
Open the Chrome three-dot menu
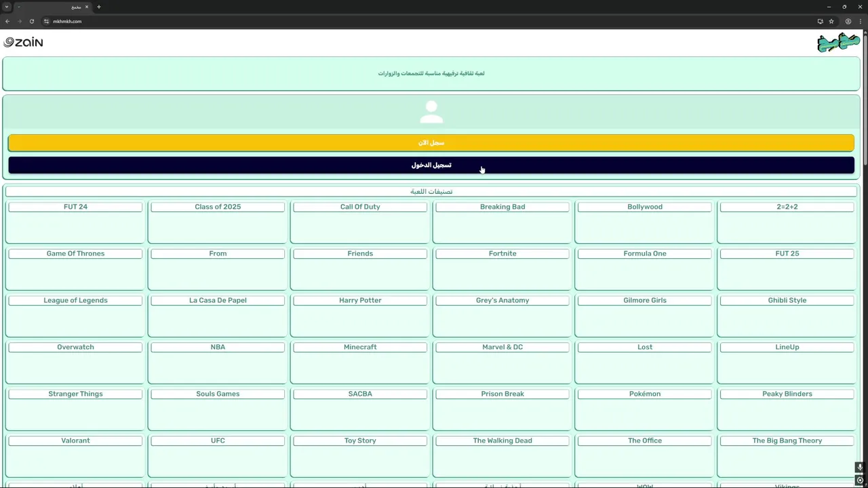coord(860,21)
